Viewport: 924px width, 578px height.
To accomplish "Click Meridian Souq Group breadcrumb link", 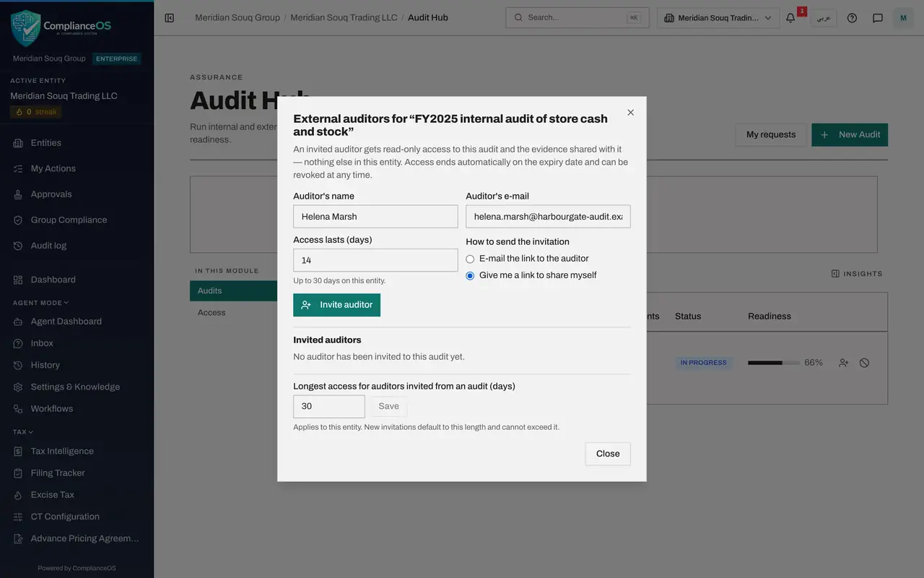I will (237, 17).
